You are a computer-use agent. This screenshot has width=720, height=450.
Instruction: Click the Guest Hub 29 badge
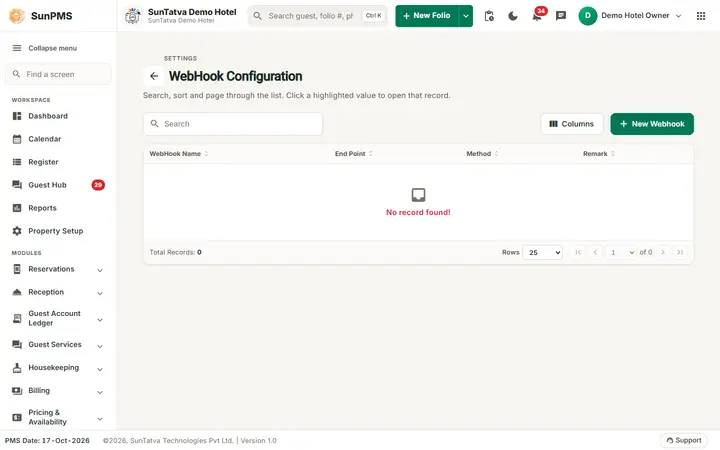(x=98, y=185)
